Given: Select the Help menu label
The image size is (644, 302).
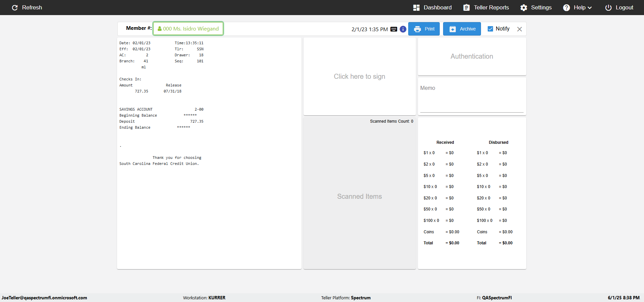Looking at the screenshot, I should pos(579,7).
